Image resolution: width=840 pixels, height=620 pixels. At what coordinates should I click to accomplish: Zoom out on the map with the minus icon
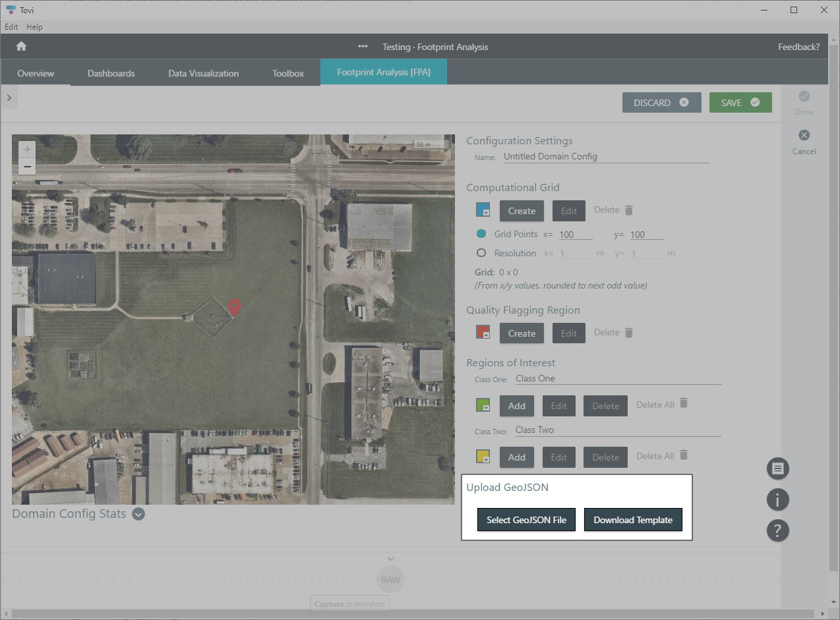pyautogui.click(x=27, y=166)
